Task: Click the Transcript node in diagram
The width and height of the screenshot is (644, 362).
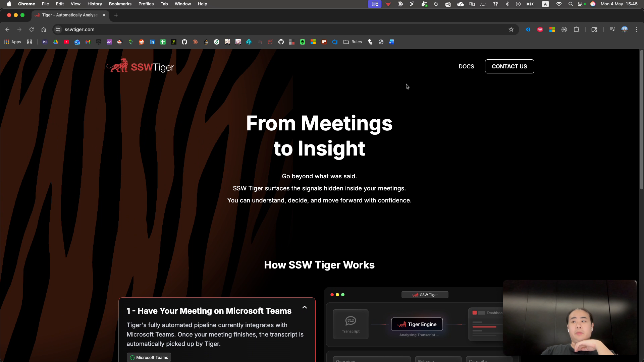Action: [351, 324]
